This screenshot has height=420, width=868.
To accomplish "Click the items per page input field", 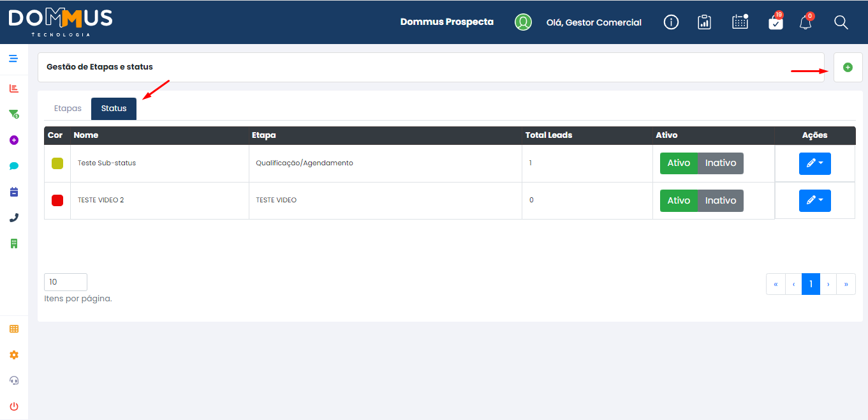I will click(x=66, y=282).
